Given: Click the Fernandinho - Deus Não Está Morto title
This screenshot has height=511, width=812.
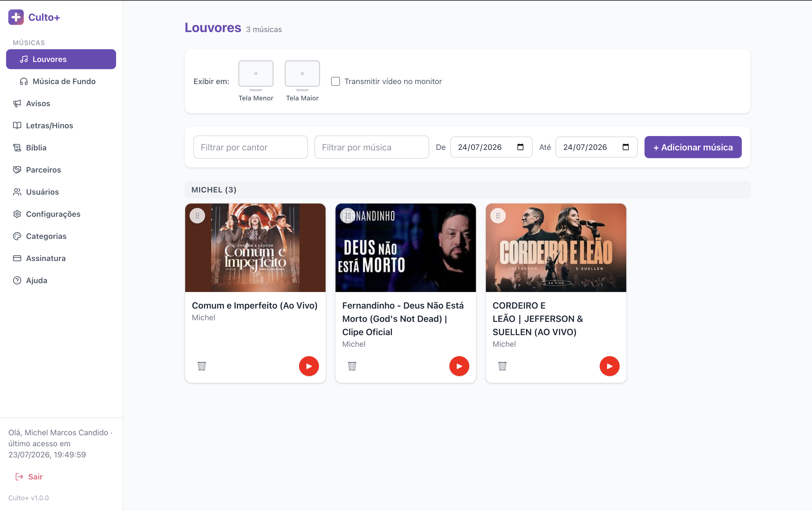Looking at the screenshot, I should 403,319.
